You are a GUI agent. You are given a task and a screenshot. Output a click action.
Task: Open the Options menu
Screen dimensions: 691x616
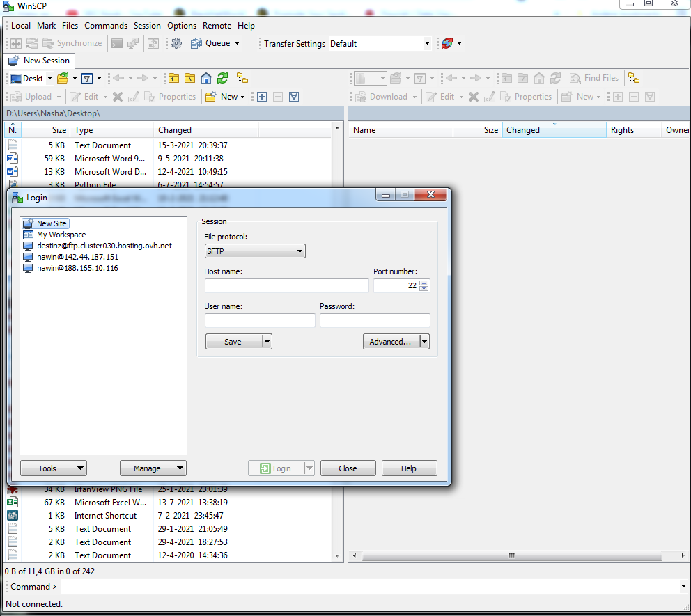(182, 26)
